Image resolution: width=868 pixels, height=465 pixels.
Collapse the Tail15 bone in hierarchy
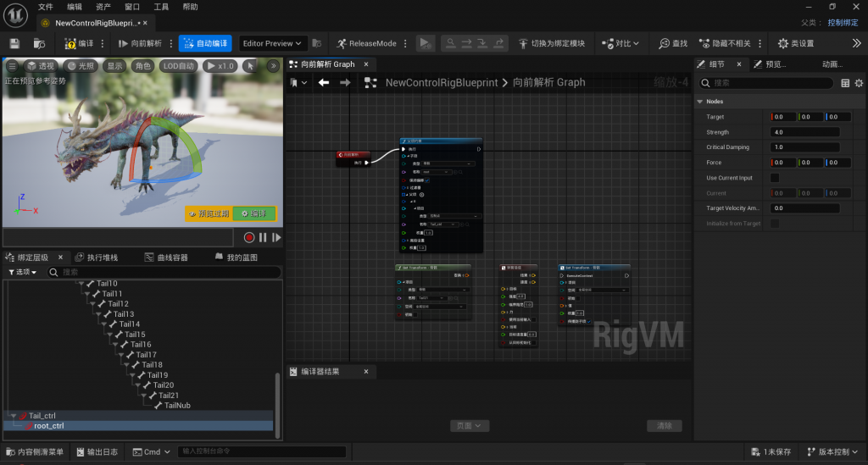tap(110, 335)
